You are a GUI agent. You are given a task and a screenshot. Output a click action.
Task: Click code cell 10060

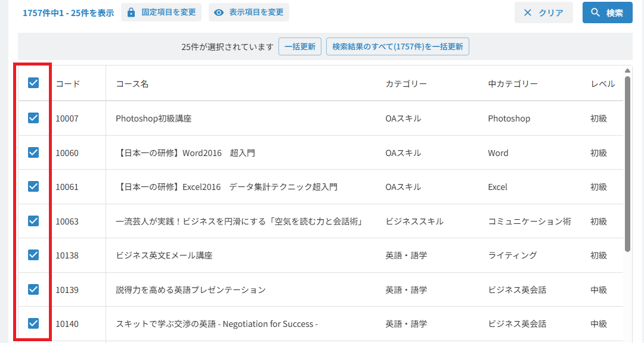pos(67,153)
